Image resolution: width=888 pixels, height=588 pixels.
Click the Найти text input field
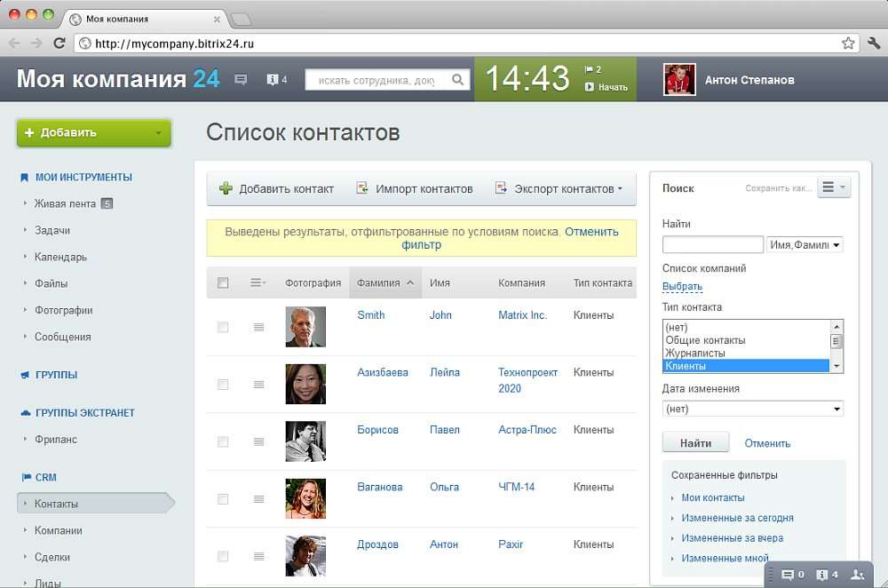712,245
